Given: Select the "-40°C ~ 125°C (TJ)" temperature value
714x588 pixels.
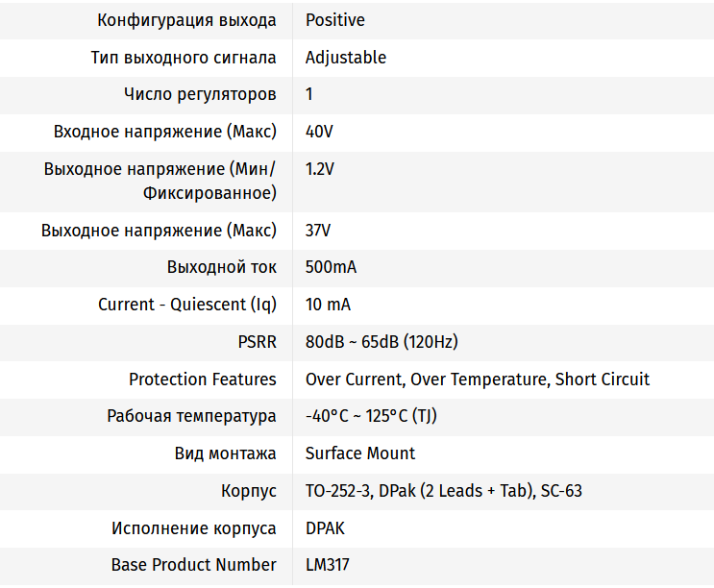Looking at the screenshot, I should 372,417.
